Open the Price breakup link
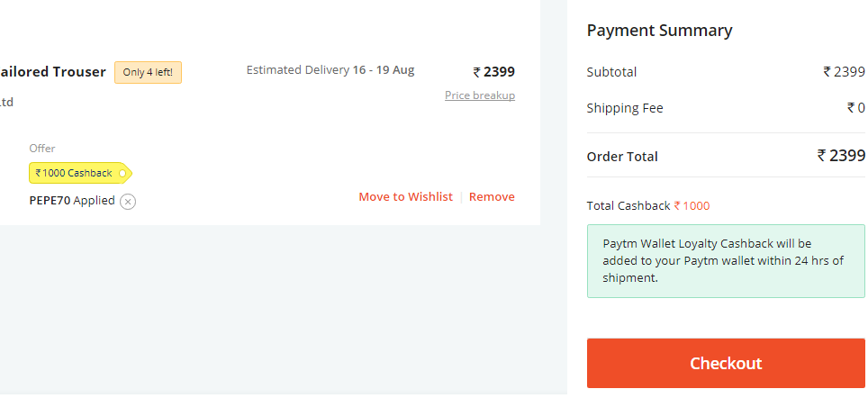This screenshot has height=398, width=868. coord(480,95)
